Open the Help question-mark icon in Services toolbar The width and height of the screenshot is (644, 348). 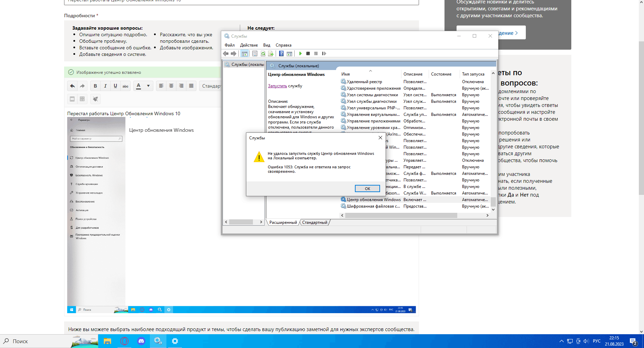[281, 53]
